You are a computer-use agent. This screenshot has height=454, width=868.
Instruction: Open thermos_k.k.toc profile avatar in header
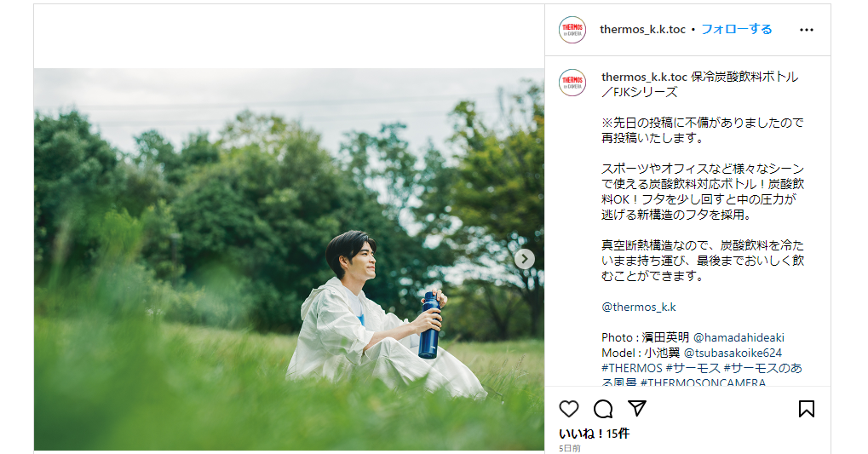pyautogui.click(x=572, y=30)
